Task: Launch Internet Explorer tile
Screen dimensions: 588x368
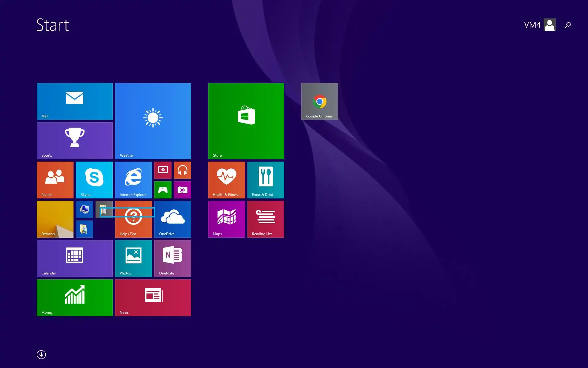Action: click(x=133, y=180)
